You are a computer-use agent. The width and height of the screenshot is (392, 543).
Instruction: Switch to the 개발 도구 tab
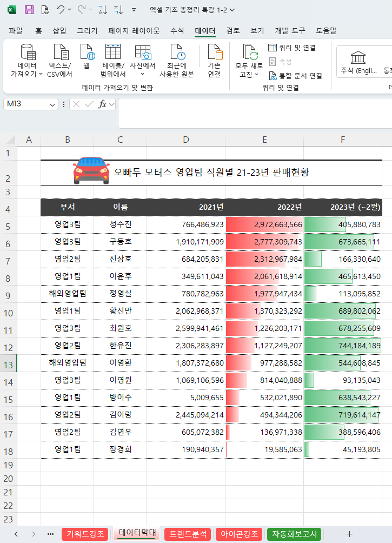click(x=290, y=31)
